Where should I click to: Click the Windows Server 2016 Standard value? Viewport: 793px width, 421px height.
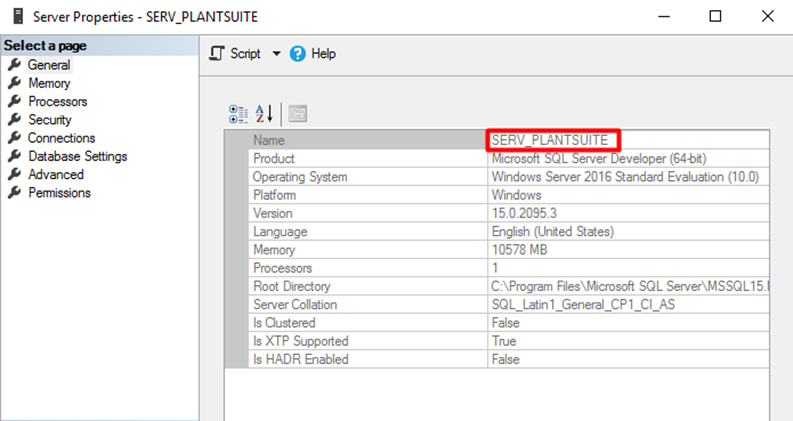pyautogui.click(x=625, y=177)
